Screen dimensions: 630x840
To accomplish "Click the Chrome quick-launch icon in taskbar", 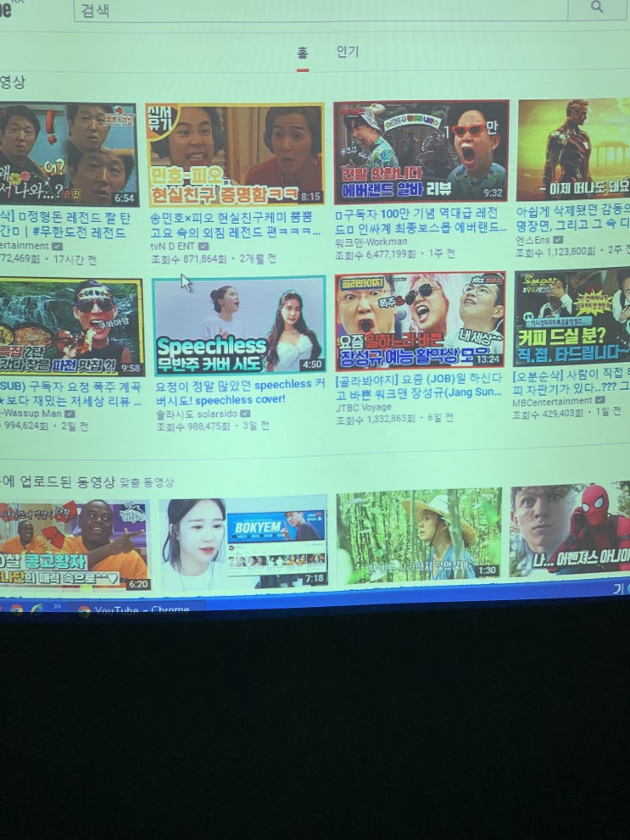I will 17,609.
